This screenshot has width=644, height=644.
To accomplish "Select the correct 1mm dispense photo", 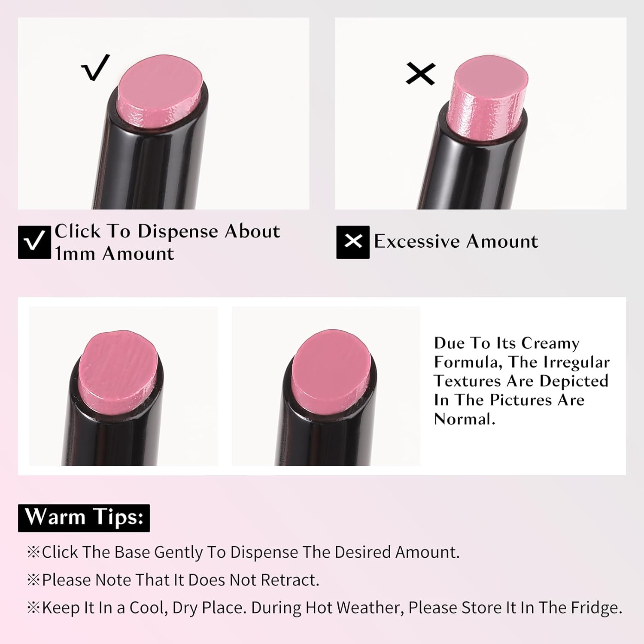I will tap(164, 113).
